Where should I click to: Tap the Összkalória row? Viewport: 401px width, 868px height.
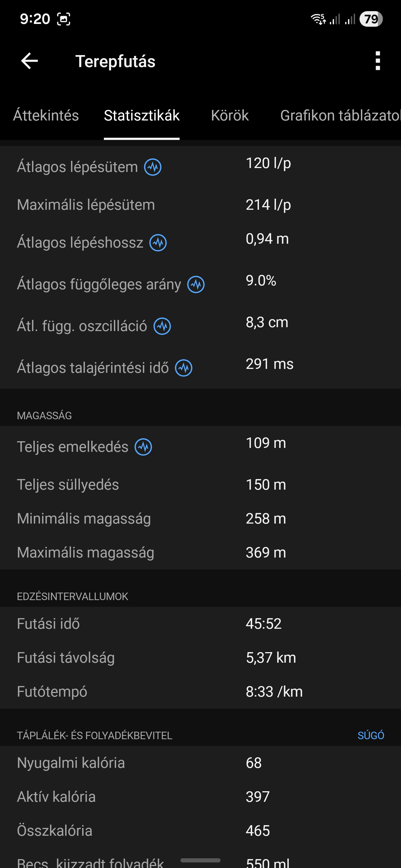point(200,831)
